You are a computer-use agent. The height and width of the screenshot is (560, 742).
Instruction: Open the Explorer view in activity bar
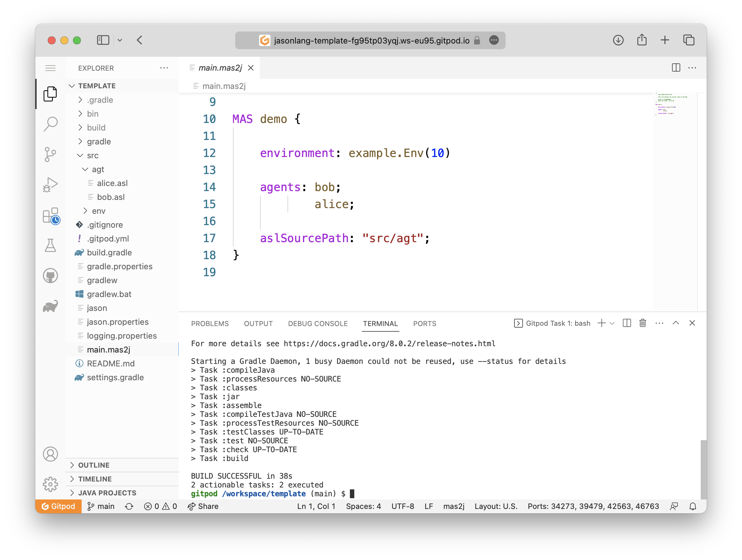click(x=50, y=94)
